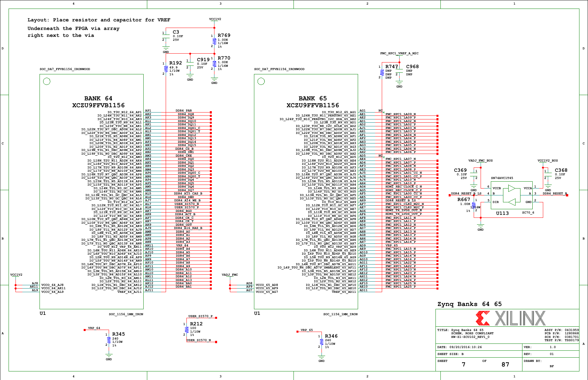588x380 pixels.
Task: Select the SOC_1156_1MM_IRON footprint under Bank 64
Action: click(126, 315)
